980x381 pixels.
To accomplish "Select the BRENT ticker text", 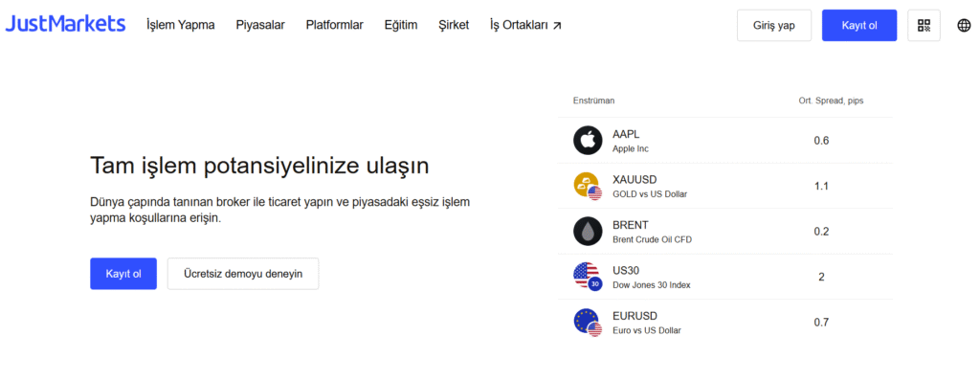I will click(631, 225).
